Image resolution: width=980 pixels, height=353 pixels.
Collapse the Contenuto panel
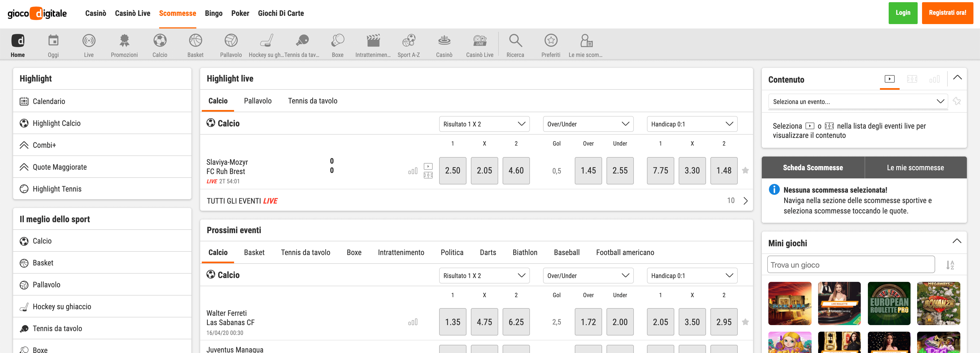click(958, 78)
